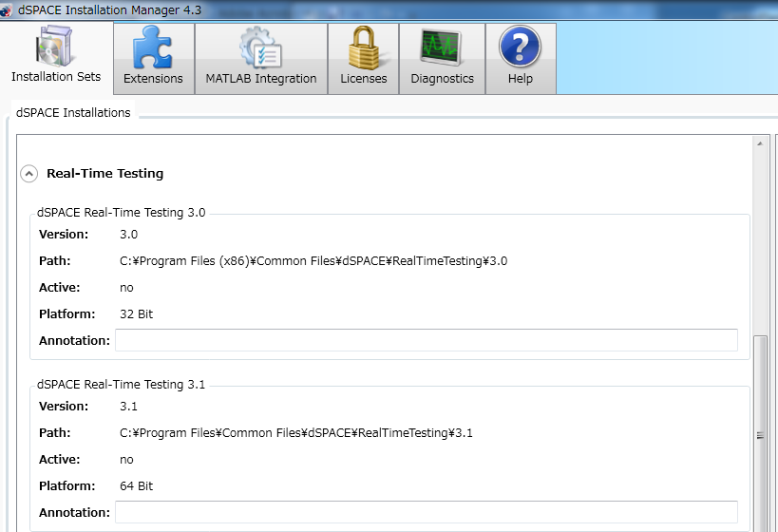Image resolution: width=778 pixels, height=532 pixels.
Task: Switch to the Licenses tab label
Action: click(363, 79)
